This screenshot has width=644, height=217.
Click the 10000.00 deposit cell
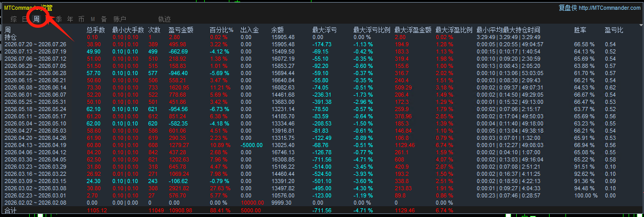point(252,203)
